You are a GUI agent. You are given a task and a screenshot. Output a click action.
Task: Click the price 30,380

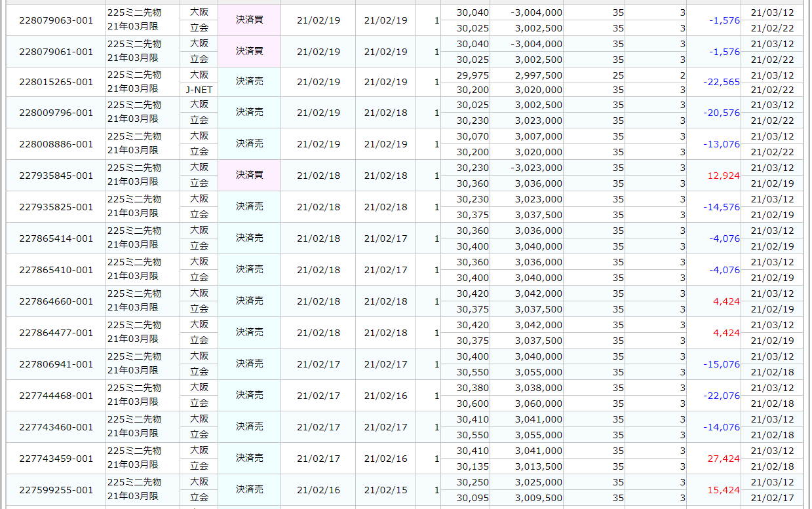[473, 388]
